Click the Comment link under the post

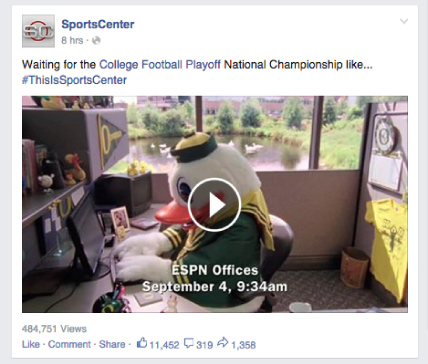point(69,344)
